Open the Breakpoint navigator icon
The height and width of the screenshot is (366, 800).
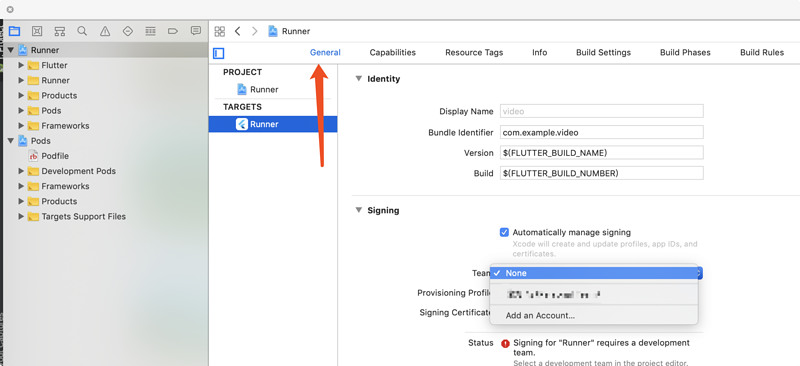(173, 31)
